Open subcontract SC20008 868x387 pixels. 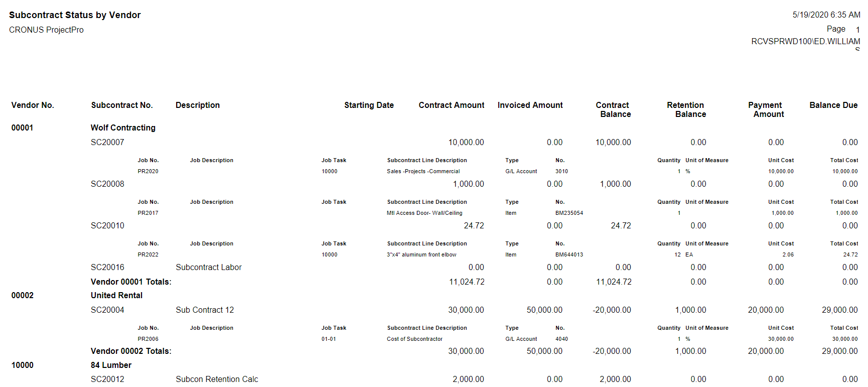[x=107, y=184]
